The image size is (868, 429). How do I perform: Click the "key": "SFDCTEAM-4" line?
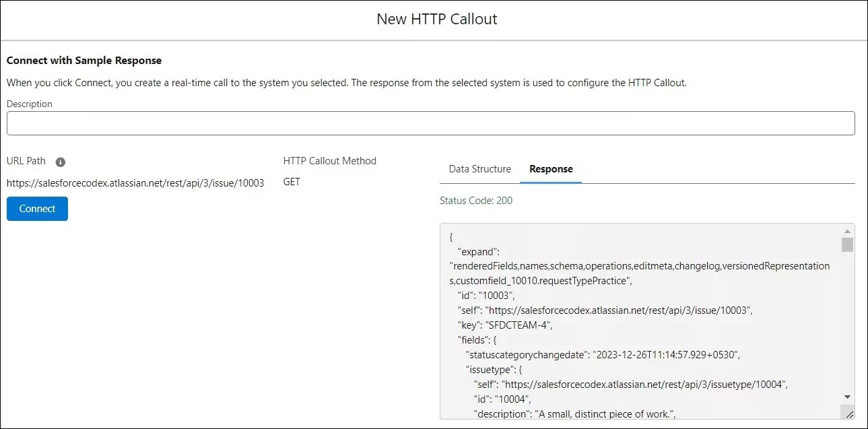505,325
